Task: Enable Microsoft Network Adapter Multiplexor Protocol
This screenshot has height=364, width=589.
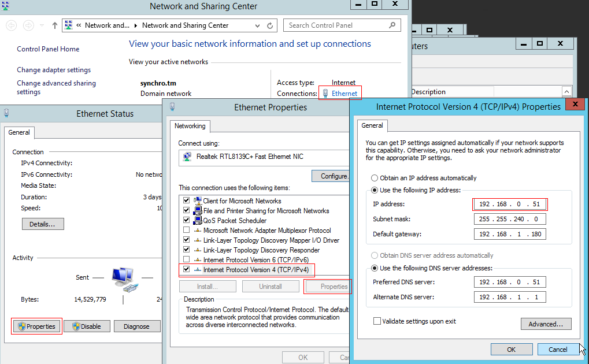Action: pos(186,229)
